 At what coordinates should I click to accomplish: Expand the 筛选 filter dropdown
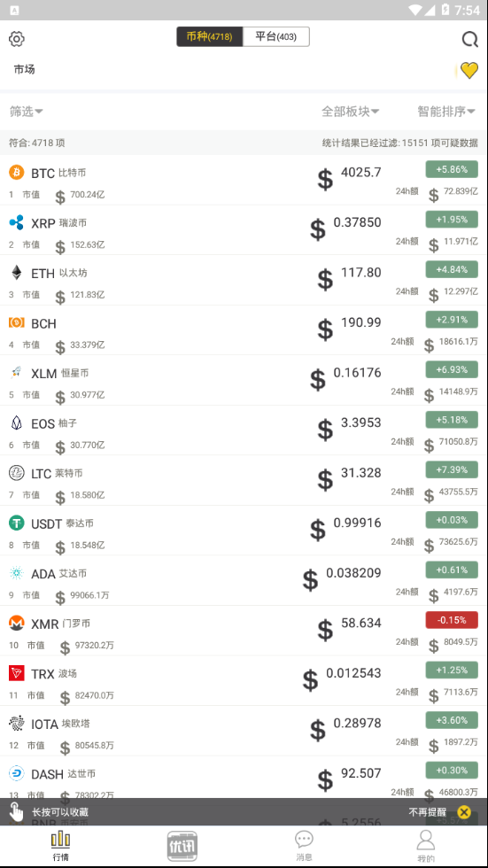click(x=26, y=112)
